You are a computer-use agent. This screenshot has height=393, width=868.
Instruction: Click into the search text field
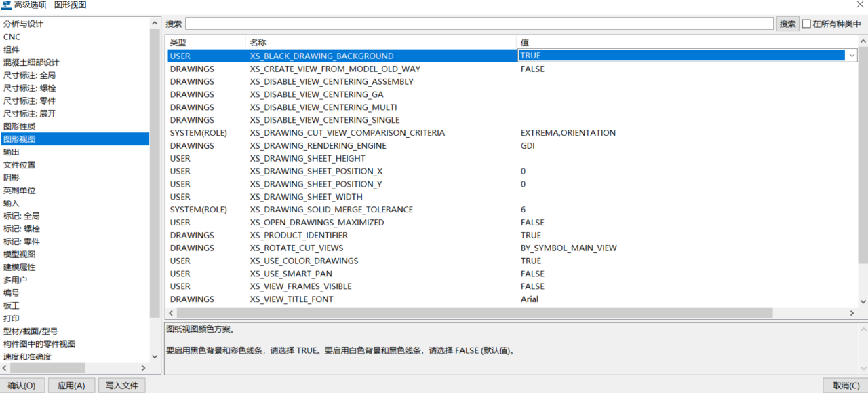[479, 24]
